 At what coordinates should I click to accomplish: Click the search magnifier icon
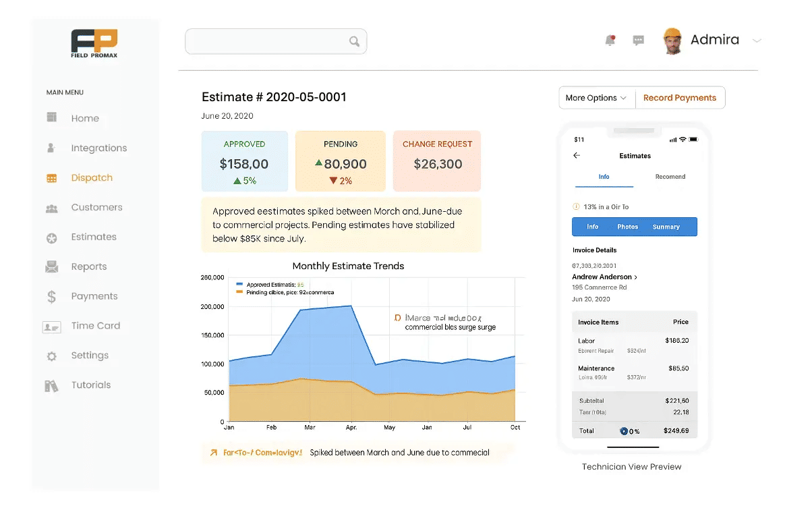coord(354,42)
